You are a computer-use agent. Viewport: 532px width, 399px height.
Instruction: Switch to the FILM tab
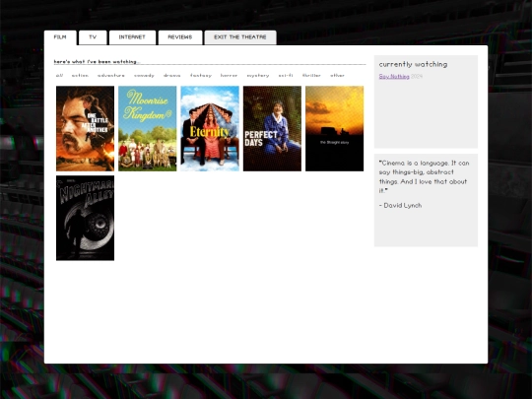click(x=60, y=37)
